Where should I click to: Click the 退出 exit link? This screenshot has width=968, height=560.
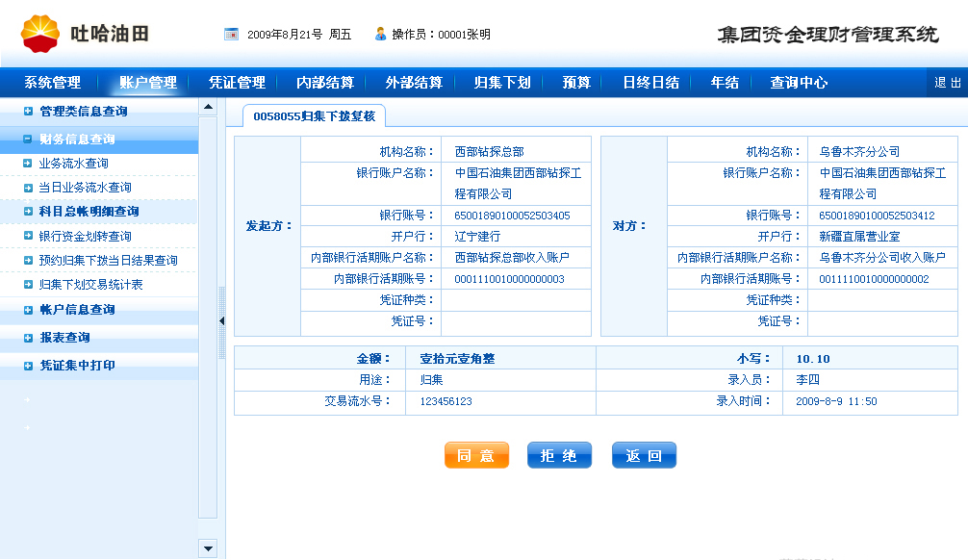(x=949, y=82)
